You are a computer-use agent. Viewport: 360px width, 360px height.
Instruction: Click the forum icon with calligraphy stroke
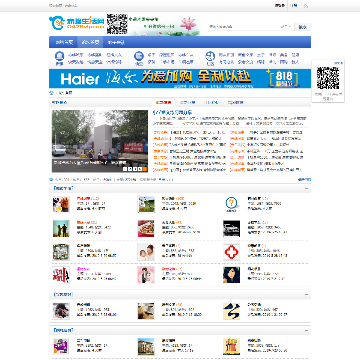tap(231, 311)
